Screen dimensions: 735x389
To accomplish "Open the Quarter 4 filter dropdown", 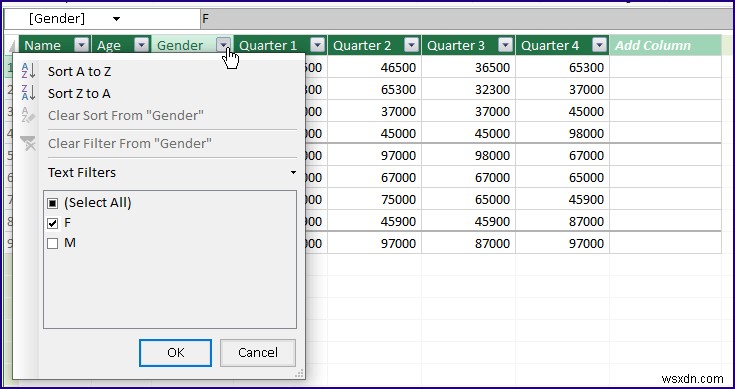I will (x=600, y=45).
